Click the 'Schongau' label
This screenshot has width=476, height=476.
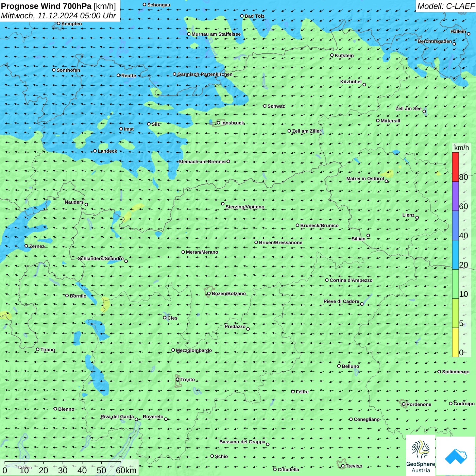point(159,5)
